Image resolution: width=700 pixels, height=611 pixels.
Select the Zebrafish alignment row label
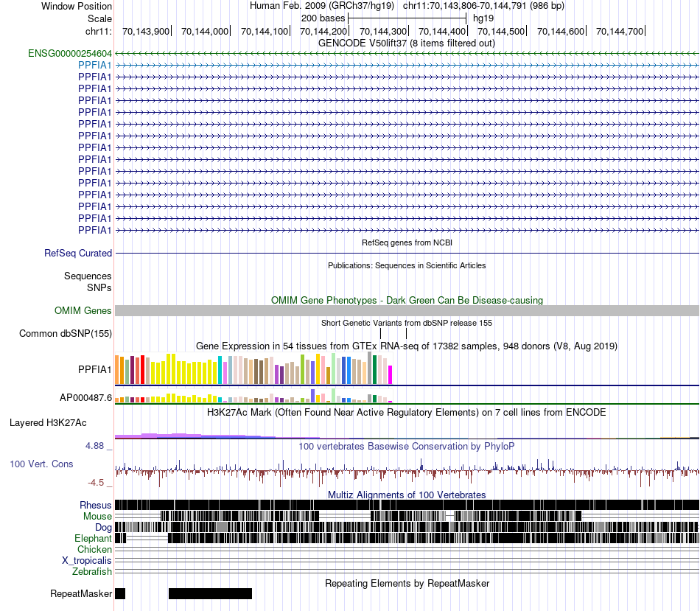92,572
